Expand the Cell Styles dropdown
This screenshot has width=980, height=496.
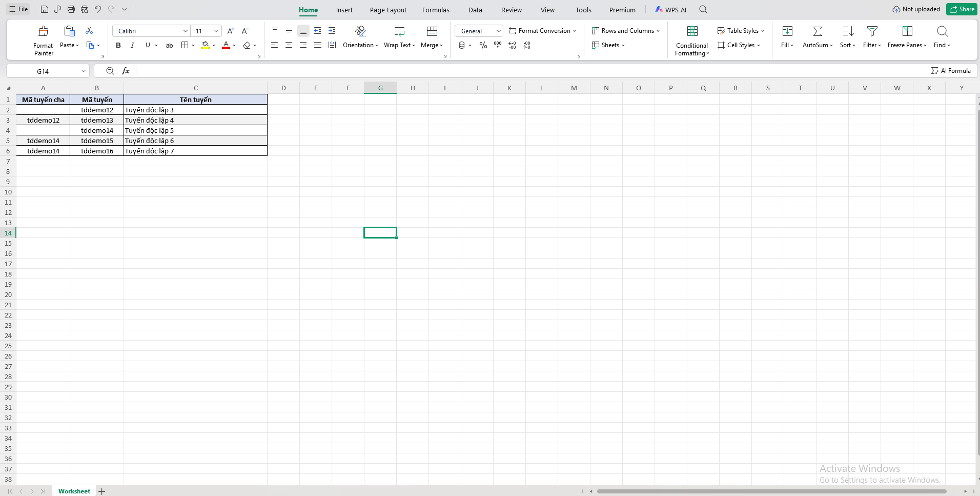point(759,45)
